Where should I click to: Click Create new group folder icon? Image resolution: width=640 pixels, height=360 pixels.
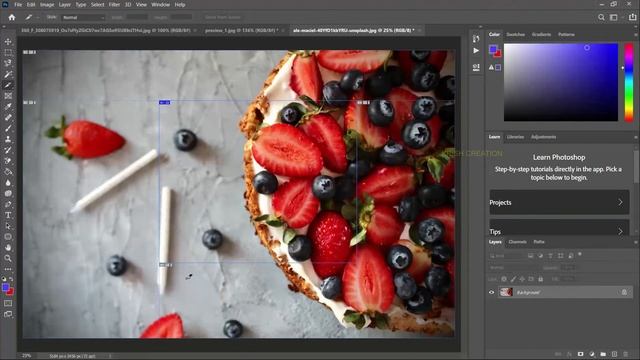tap(603, 354)
